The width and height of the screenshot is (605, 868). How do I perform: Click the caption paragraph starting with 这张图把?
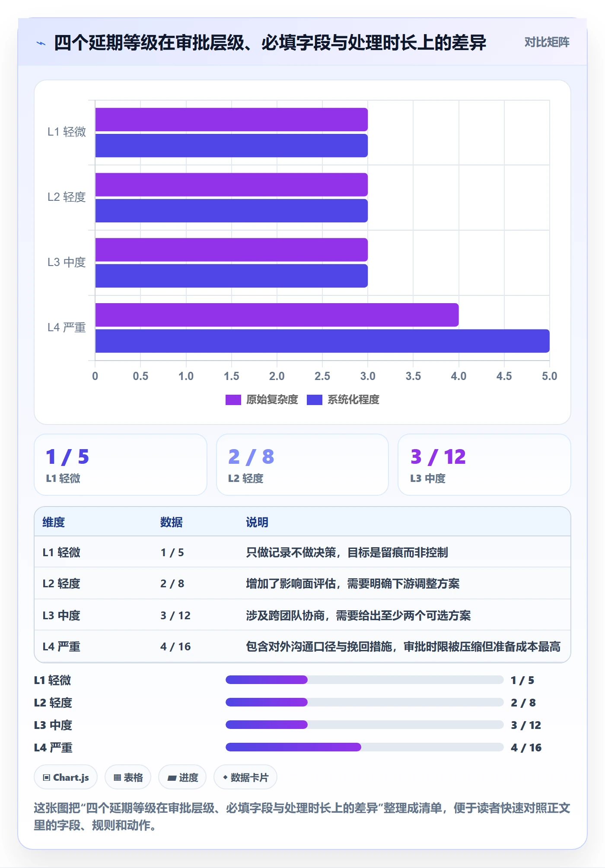tap(302, 817)
